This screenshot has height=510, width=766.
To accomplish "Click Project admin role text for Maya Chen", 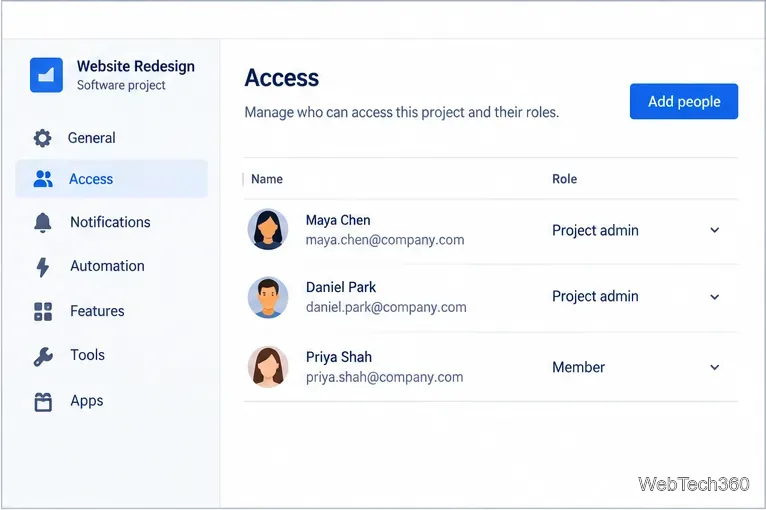I will (x=595, y=231).
